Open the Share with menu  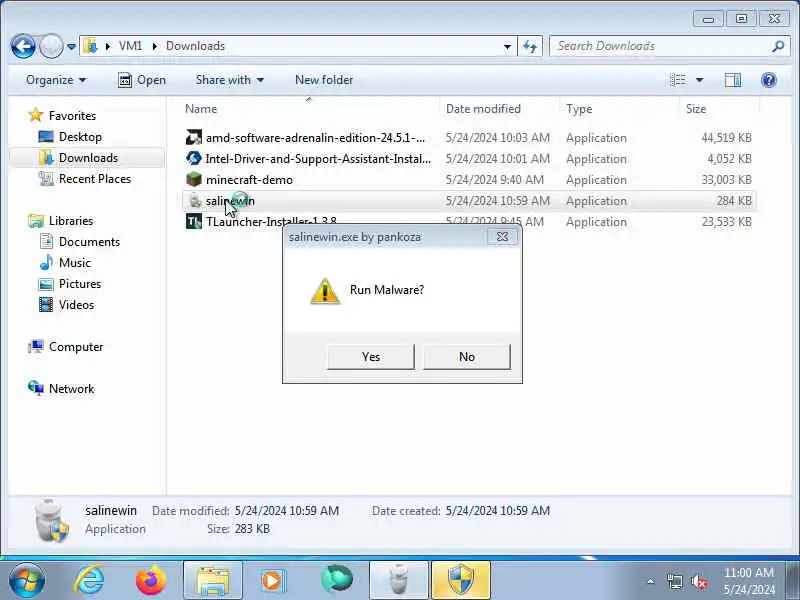click(x=230, y=80)
